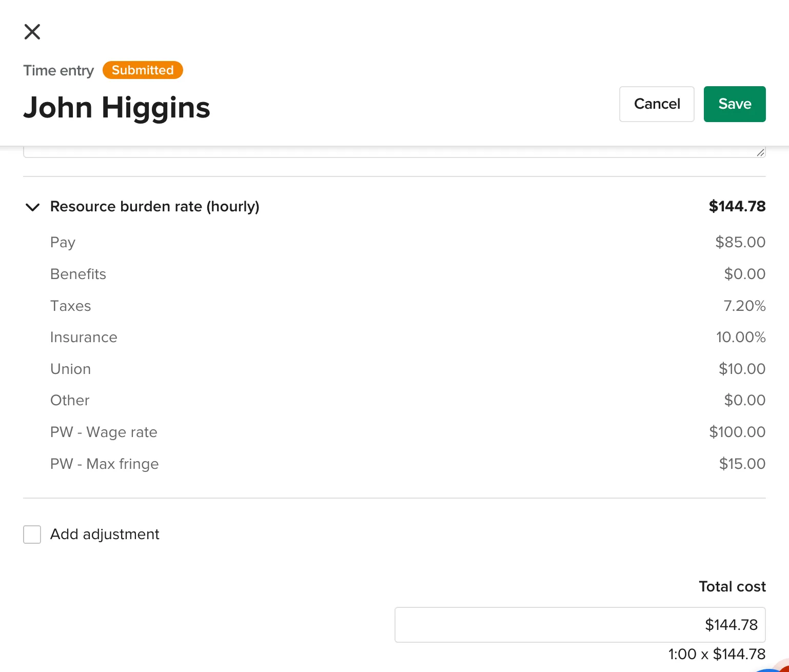Click the PW - Max fringe $15.00 value
The height and width of the screenshot is (672, 789).
742,464
